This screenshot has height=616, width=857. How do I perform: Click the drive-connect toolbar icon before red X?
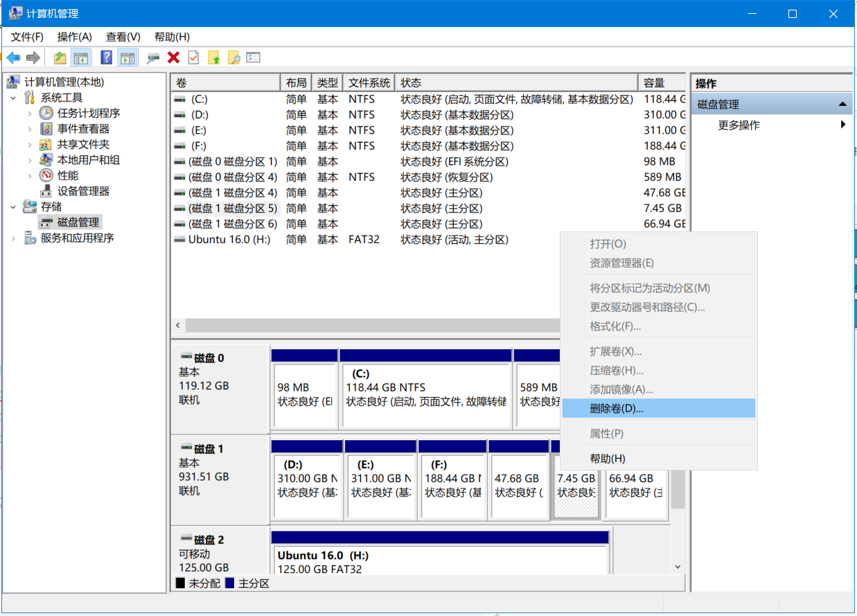pos(153,58)
